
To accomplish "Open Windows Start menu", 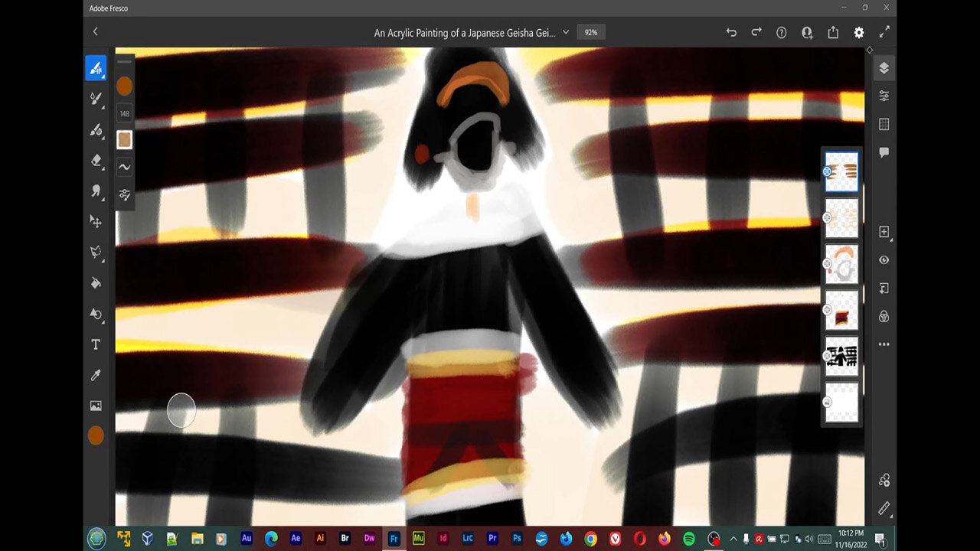I will coord(96,539).
